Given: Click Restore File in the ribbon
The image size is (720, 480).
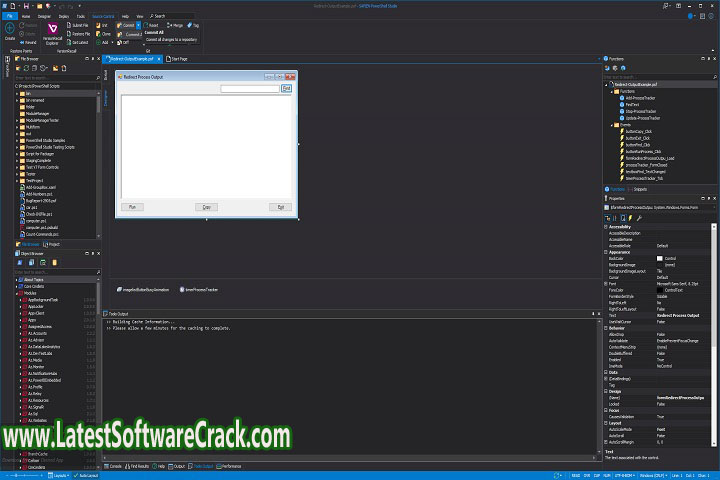Looking at the screenshot, I should (79, 34).
